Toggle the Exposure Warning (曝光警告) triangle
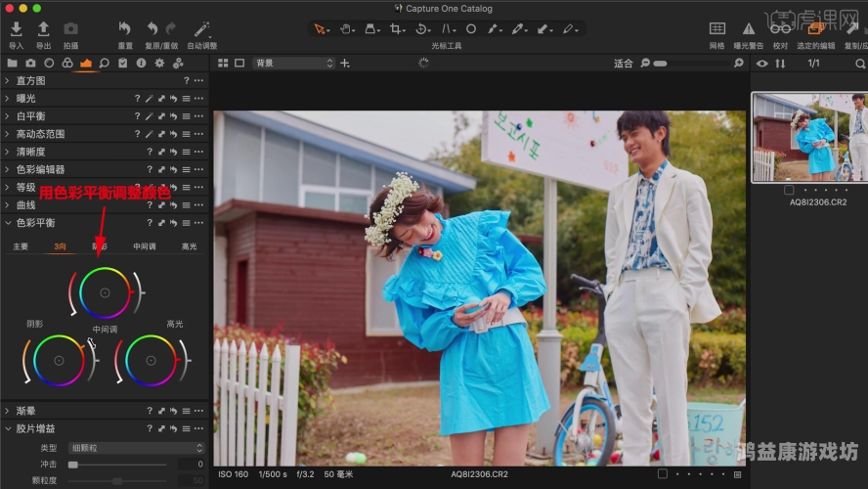The width and height of the screenshot is (868, 489). pyautogui.click(x=749, y=29)
